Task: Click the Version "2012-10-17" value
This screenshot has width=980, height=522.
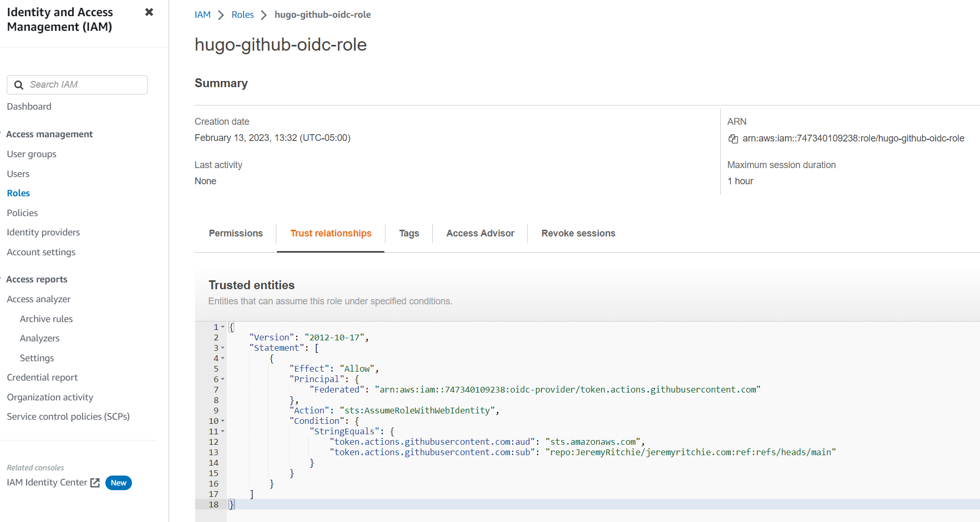Action: (x=334, y=338)
